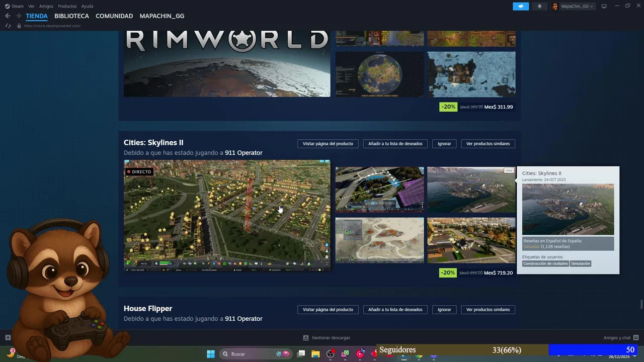Click the padlock icon beside the URL
The image size is (644, 362).
click(x=19, y=26)
